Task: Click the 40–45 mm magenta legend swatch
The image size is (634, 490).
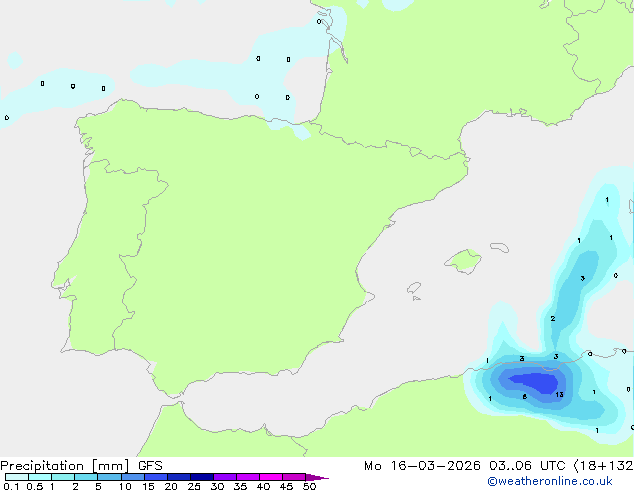Action: [271, 477]
